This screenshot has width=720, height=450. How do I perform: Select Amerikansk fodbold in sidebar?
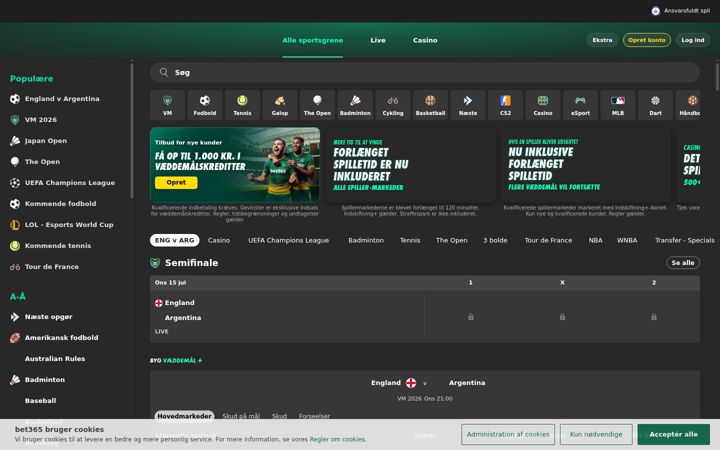coord(62,338)
